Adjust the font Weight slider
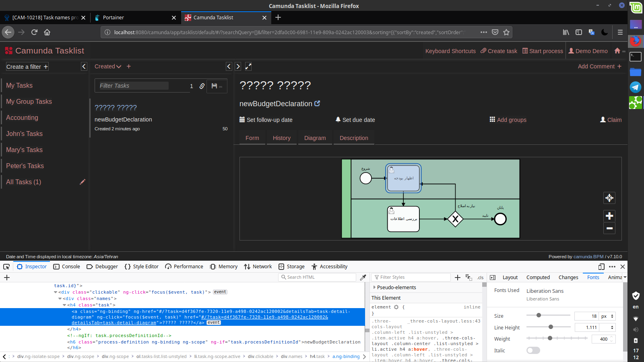This screenshot has width=644, height=362. [550, 338]
